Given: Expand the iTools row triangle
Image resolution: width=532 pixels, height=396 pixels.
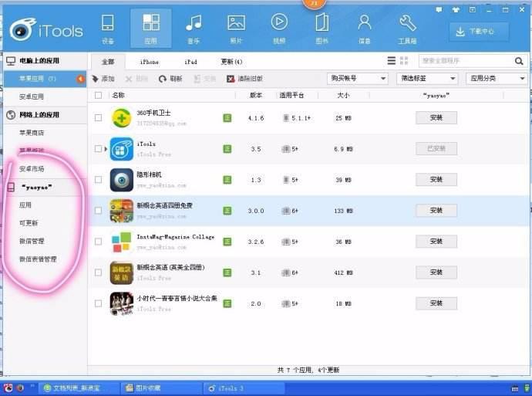Looking at the screenshot, I should coord(106,149).
